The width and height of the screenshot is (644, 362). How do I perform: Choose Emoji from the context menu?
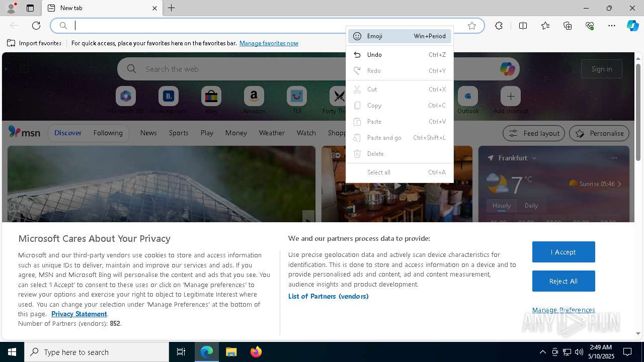[x=399, y=36]
